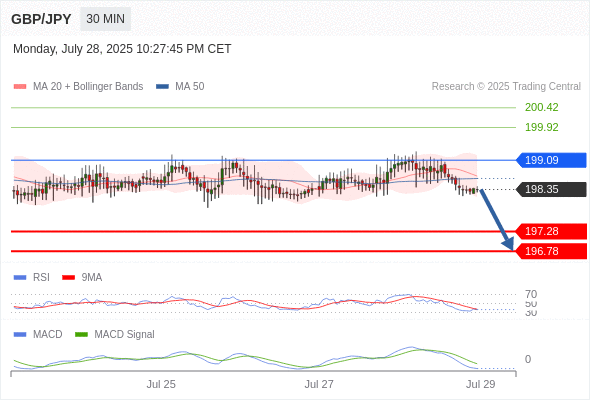Click the green 199.92 resistance label
The width and height of the screenshot is (590, 400).
click(541, 127)
